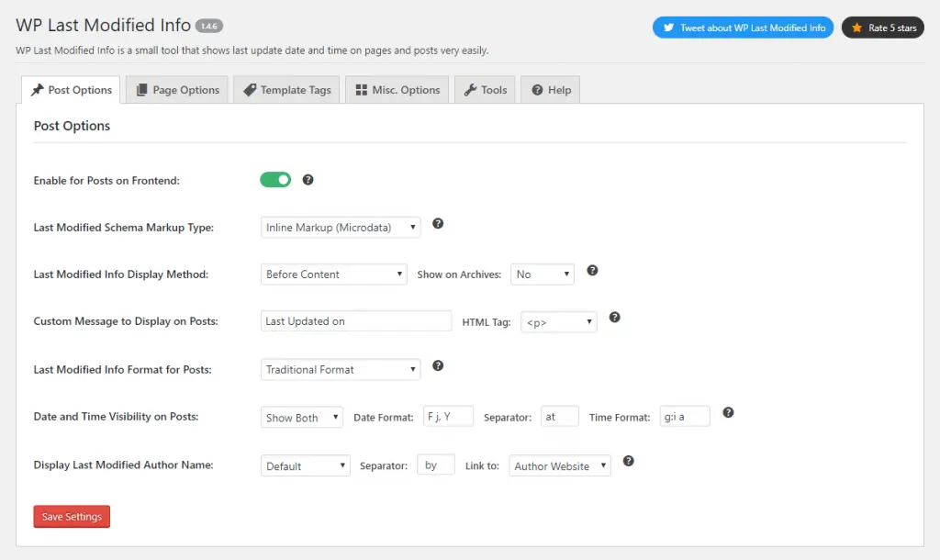Click help icon beside HTML Tag dropdown
This screenshot has width=940, height=560.
[614, 317]
